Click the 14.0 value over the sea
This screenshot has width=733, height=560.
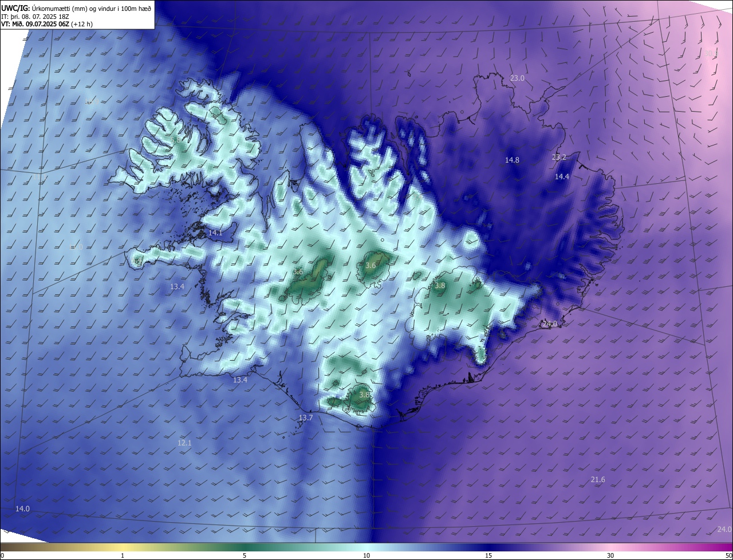click(22, 508)
